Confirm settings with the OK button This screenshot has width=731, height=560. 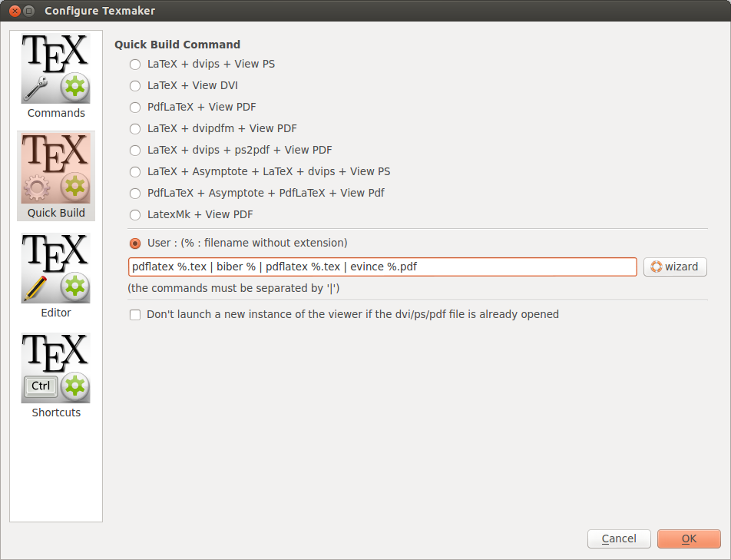click(689, 538)
